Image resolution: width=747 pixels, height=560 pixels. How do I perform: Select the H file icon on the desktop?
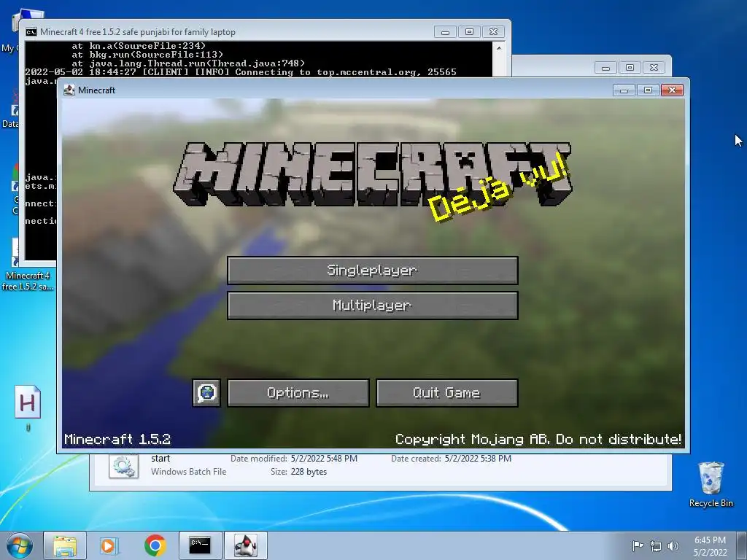28,402
